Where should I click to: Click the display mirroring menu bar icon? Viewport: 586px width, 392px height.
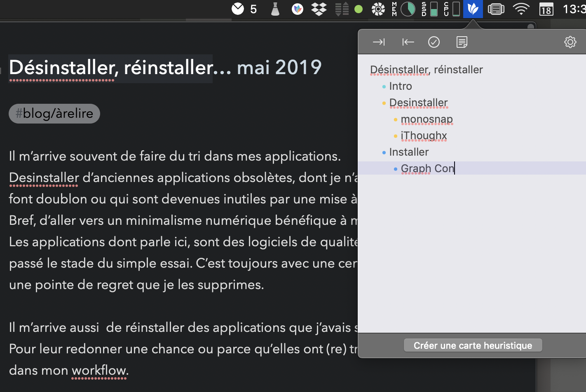point(496,9)
